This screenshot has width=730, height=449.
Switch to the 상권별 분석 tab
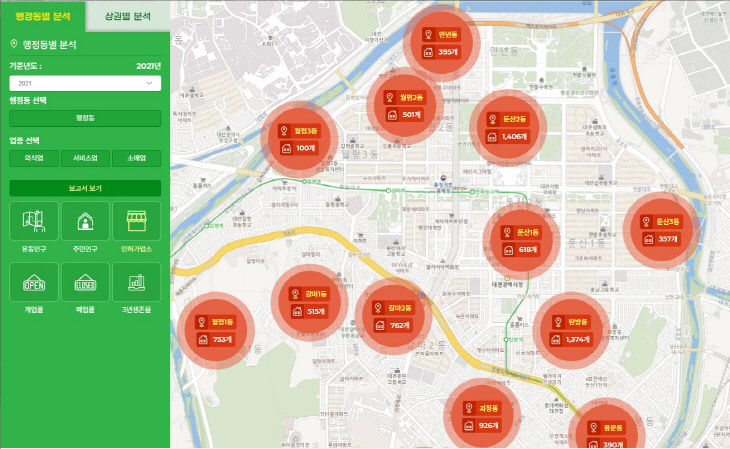pos(127,16)
